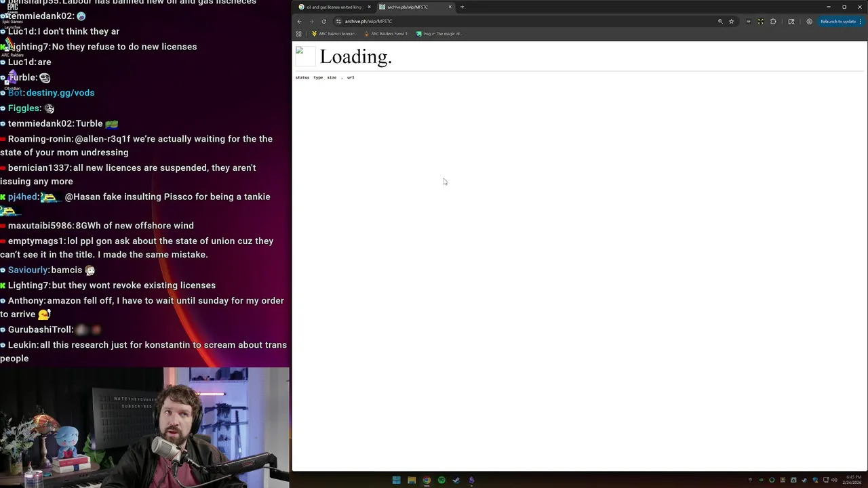Click username maxutaibi5986 in chat
Viewport: 868px width, 488px height.
[x=40, y=226]
